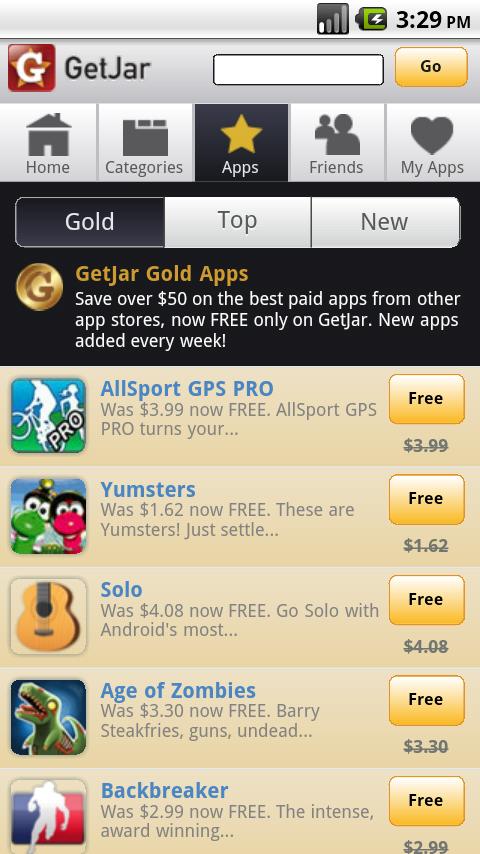Image resolution: width=480 pixels, height=854 pixels.
Task: Tap the Yumsters app icon
Action: (x=48, y=516)
